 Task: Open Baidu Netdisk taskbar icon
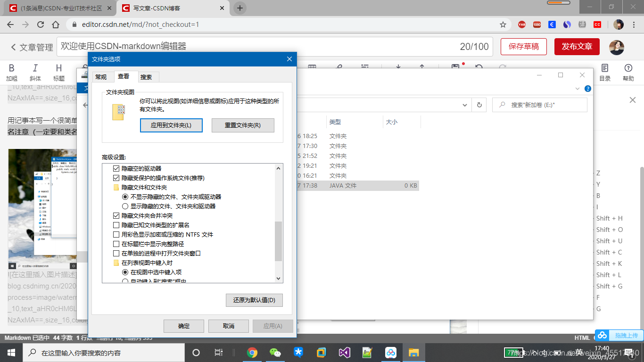(x=390, y=352)
